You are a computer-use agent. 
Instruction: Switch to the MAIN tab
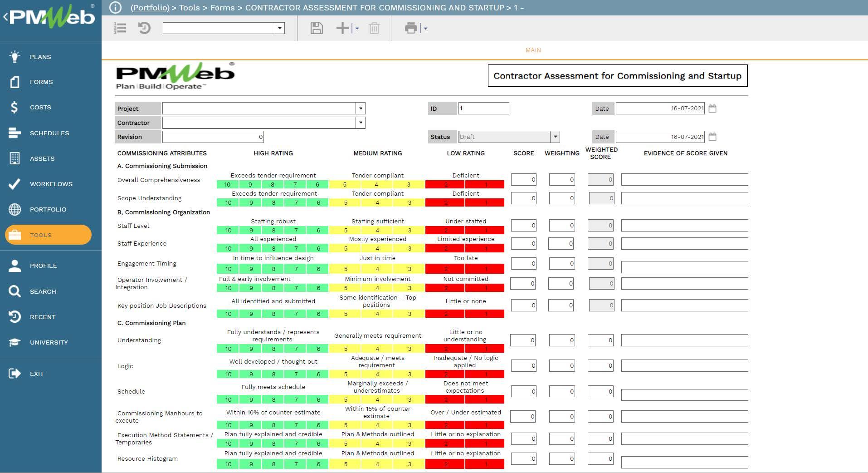pos(533,50)
